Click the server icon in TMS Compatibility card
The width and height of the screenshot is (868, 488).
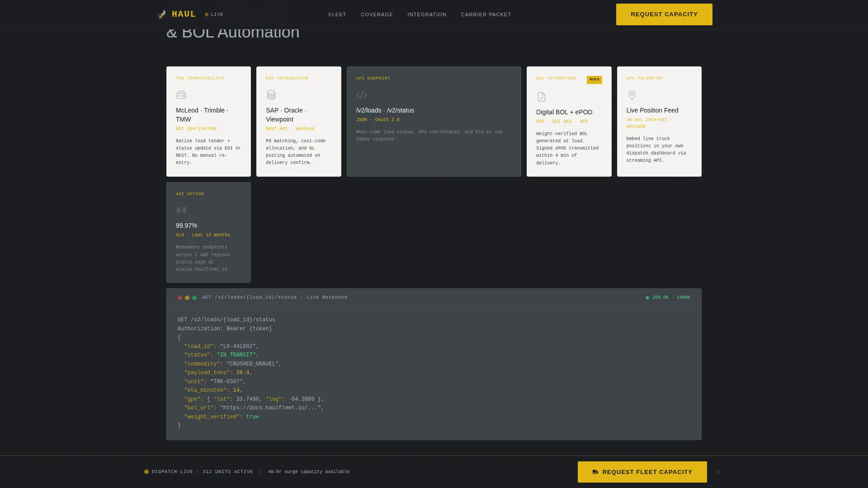[181, 95]
